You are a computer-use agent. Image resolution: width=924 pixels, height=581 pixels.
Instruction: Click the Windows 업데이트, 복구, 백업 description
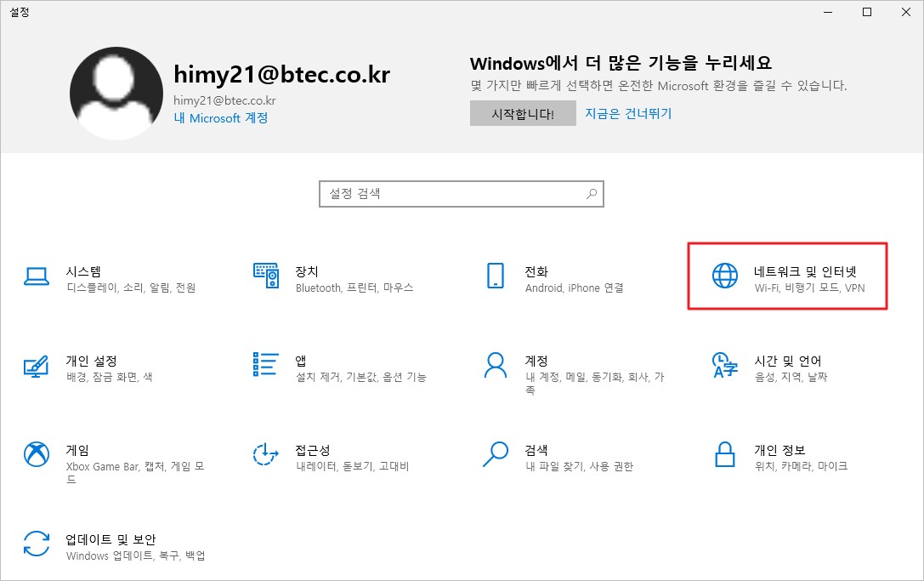135,555
